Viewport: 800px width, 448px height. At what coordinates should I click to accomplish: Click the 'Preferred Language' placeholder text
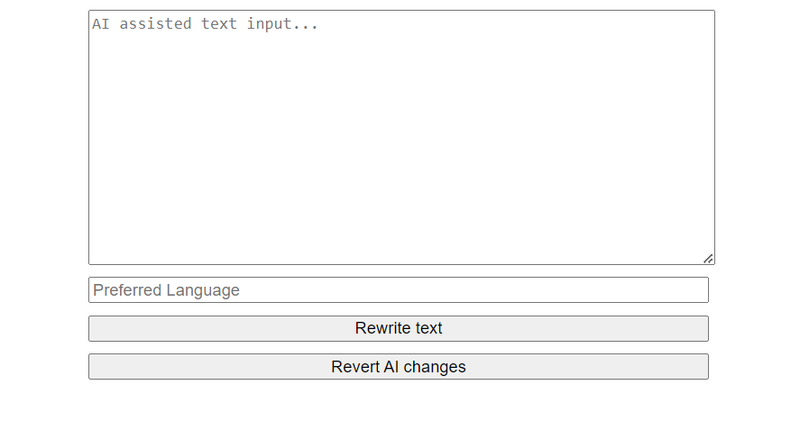tap(166, 290)
